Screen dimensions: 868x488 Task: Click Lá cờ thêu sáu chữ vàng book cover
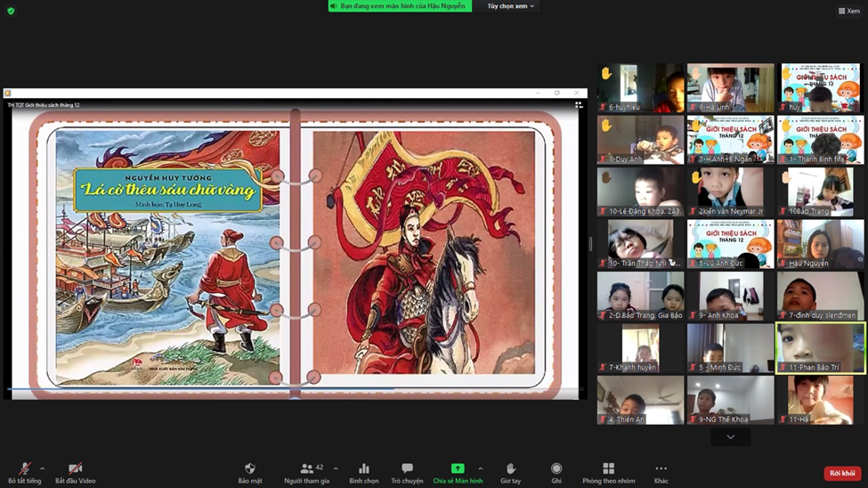pos(167,257)
